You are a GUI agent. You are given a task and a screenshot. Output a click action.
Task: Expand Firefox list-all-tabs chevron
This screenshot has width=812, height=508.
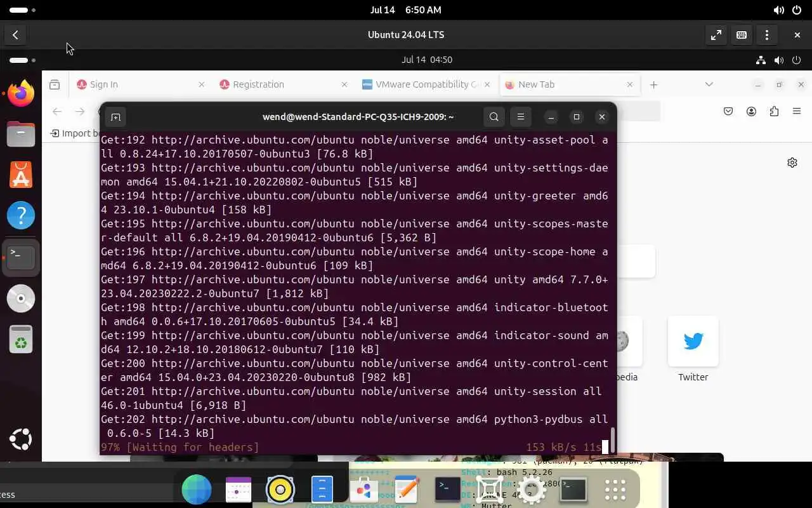coord(709,84)
